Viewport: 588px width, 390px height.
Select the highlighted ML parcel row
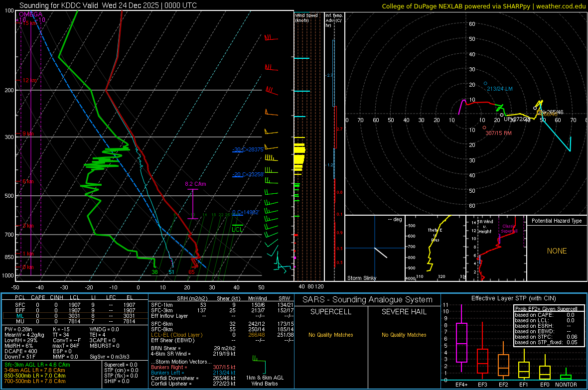(75, 316)
